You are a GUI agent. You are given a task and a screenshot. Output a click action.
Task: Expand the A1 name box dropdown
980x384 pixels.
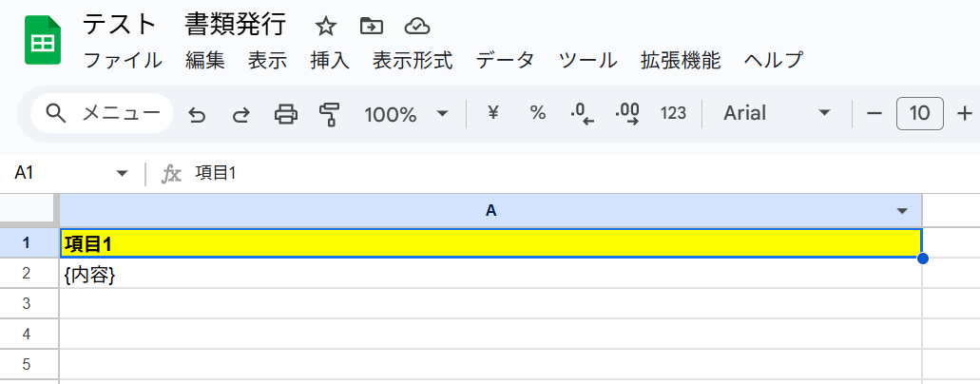(x=122, y=173)
